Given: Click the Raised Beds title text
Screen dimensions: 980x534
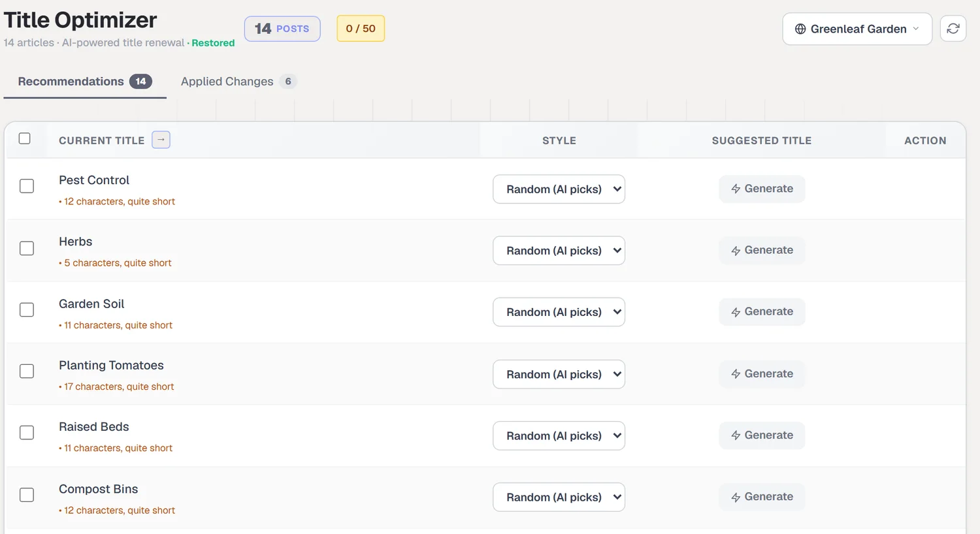Looking at the screenshot, I should click(x=94, y=427).
